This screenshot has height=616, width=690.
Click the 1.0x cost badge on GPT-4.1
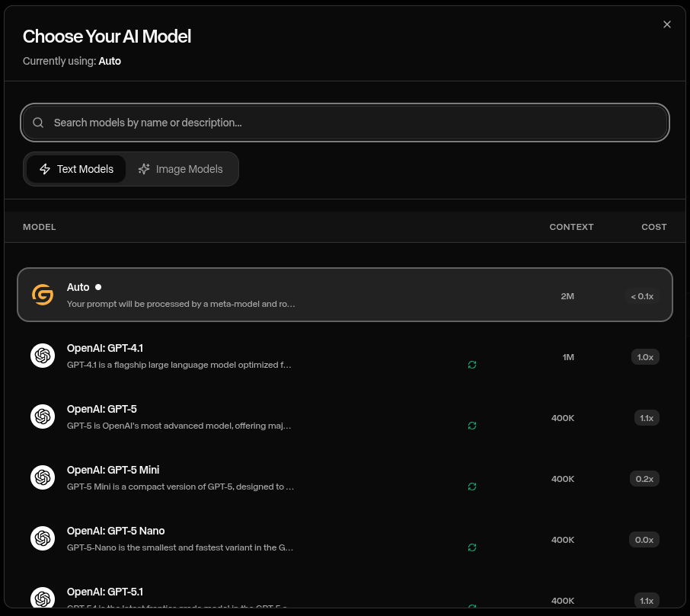645,356
